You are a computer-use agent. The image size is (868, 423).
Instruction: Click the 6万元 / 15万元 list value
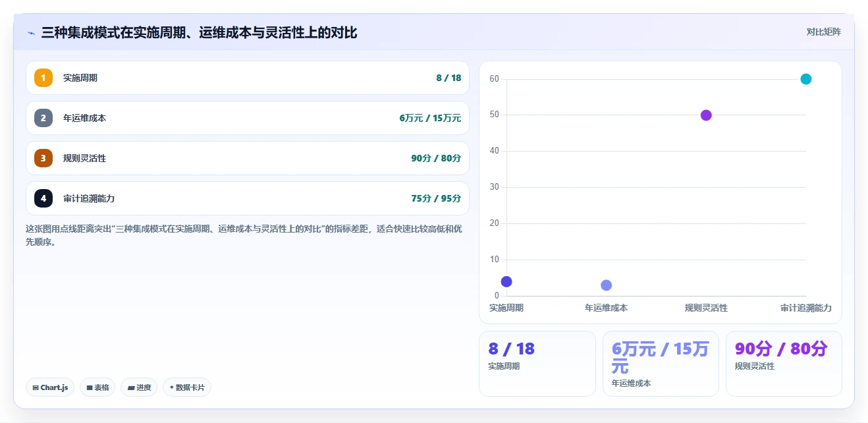click(430, 118)
